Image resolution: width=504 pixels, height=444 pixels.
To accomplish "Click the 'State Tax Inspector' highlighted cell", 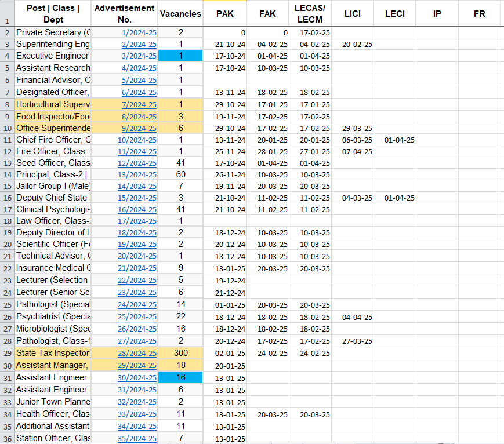I will coord(53,353).
